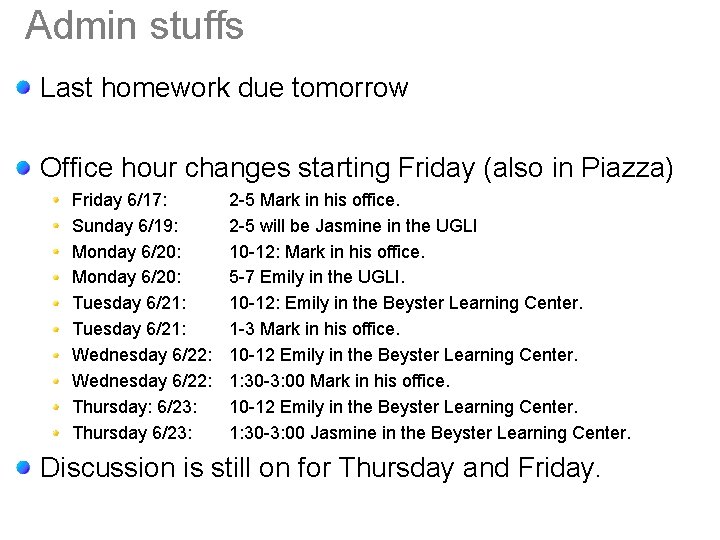Click "1:30-3:00 Jasmine in the Beyster Learning Center."
The height and width of the screenshot is (540, 720).
coord(431,433)
